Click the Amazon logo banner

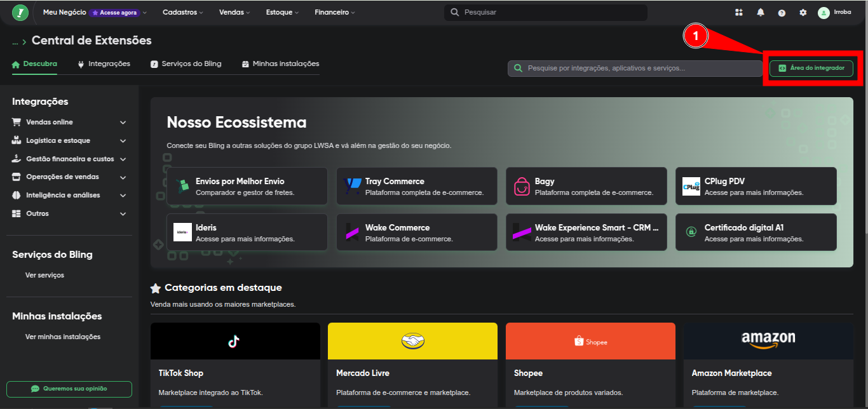point(768,341)
